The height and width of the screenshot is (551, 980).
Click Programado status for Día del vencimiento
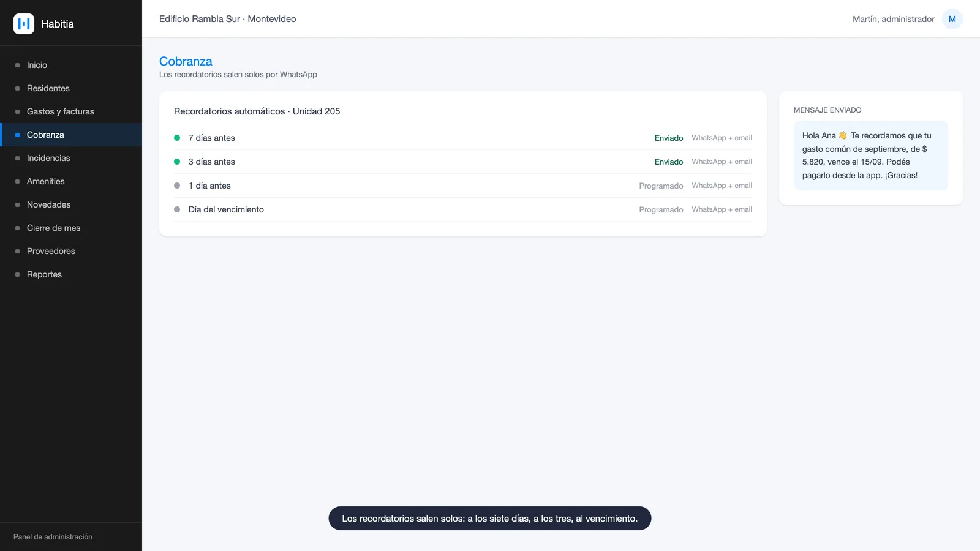pyautogui.click(x=661, y=209)
